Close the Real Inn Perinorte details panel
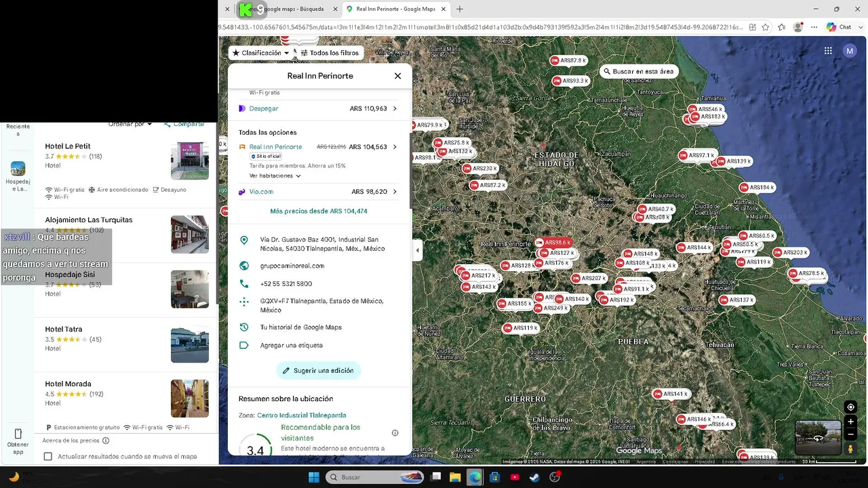Screen dimensions: 868x488 tap(397, 76)
